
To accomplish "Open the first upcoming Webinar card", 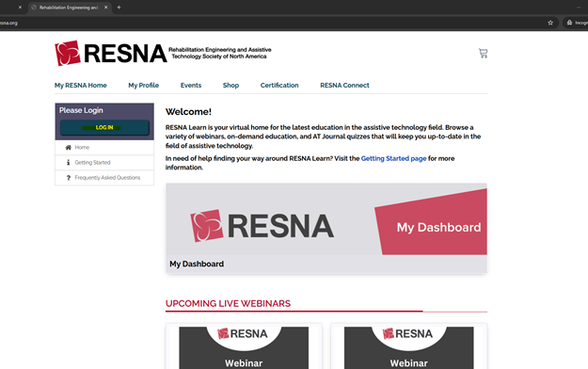I will click(x=244, y=346).
